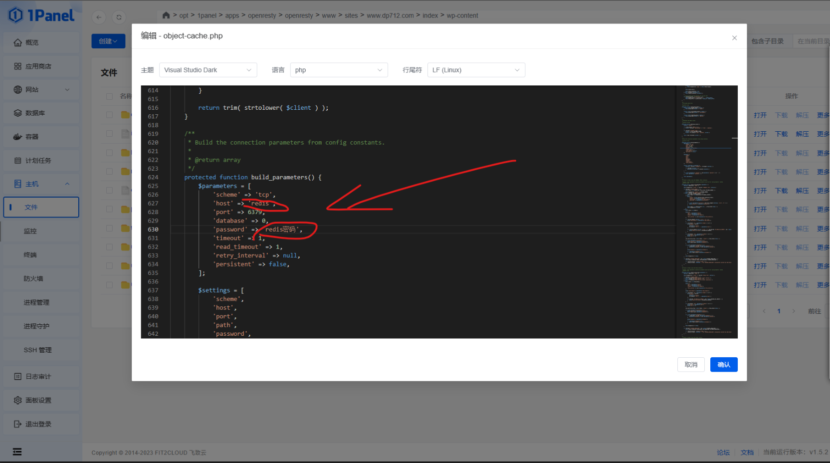Open 概览 overview in the sidebar
Viewport: 830px width, 463px height.
32,43
